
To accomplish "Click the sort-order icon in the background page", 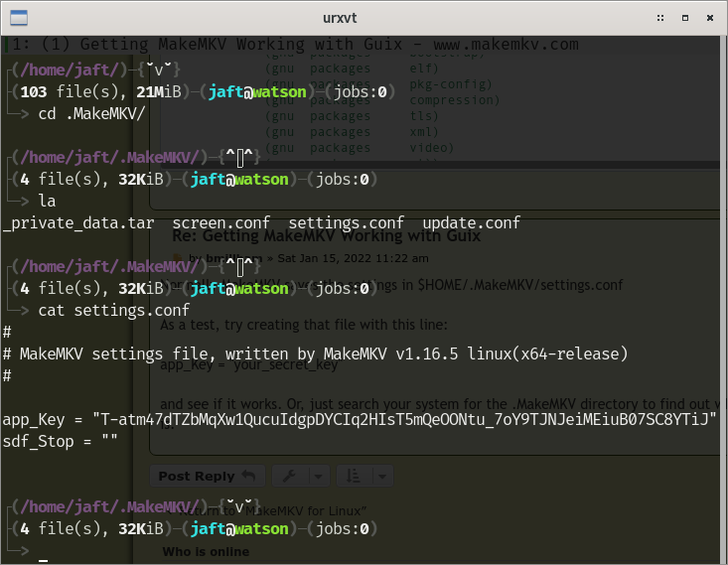I will (x=354, y=476).
